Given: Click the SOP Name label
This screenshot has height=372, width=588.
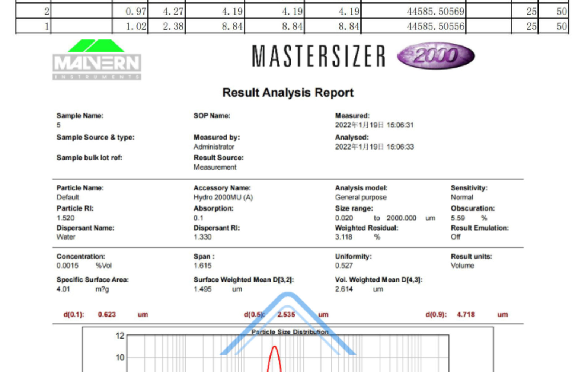Looking at the screenshot, I should [212, 116].
